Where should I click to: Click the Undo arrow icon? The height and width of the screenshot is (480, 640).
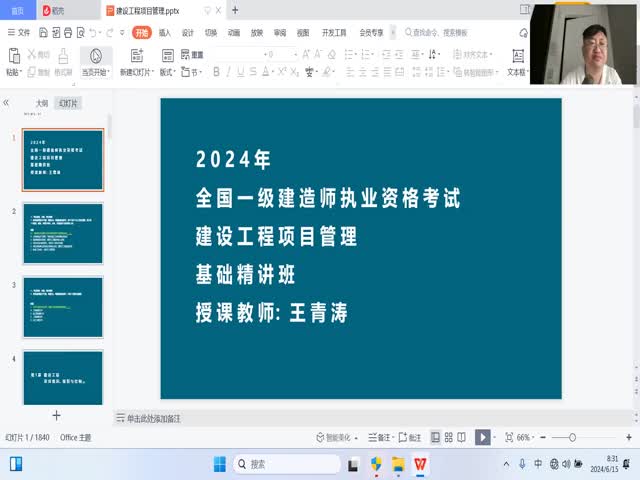[x=93, y=33]
